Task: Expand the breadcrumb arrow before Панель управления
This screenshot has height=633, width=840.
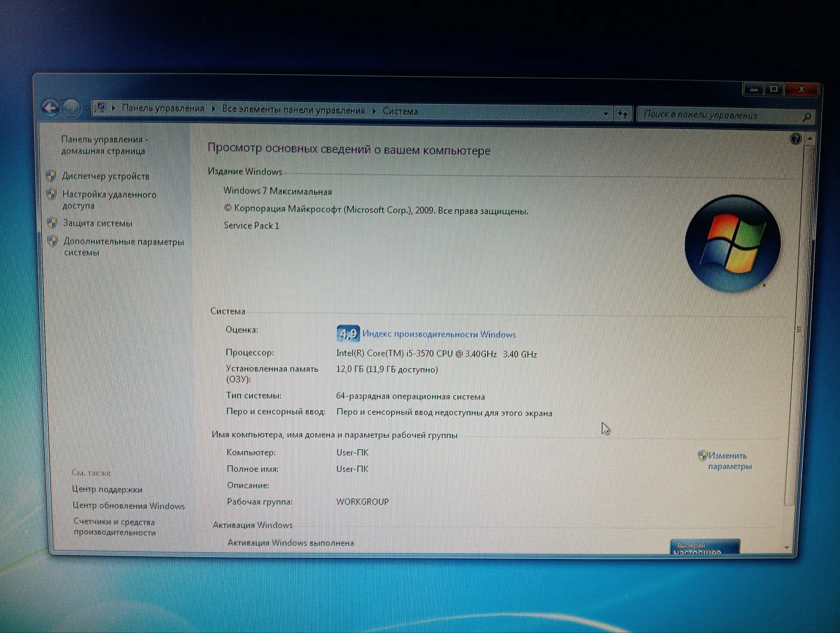Action: coord(113,108)
